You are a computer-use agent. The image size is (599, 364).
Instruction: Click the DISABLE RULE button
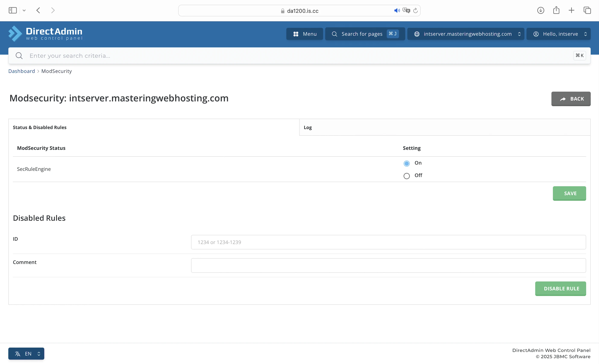point(560,288)
